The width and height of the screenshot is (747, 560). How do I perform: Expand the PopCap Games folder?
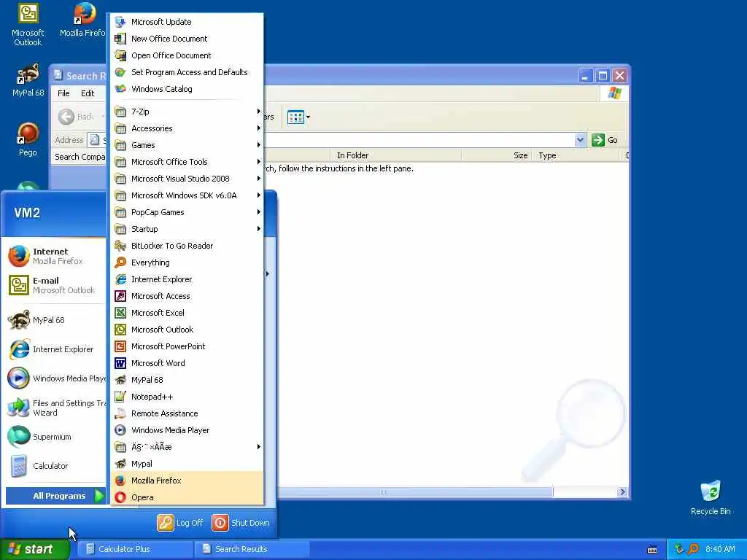[187, 212]
